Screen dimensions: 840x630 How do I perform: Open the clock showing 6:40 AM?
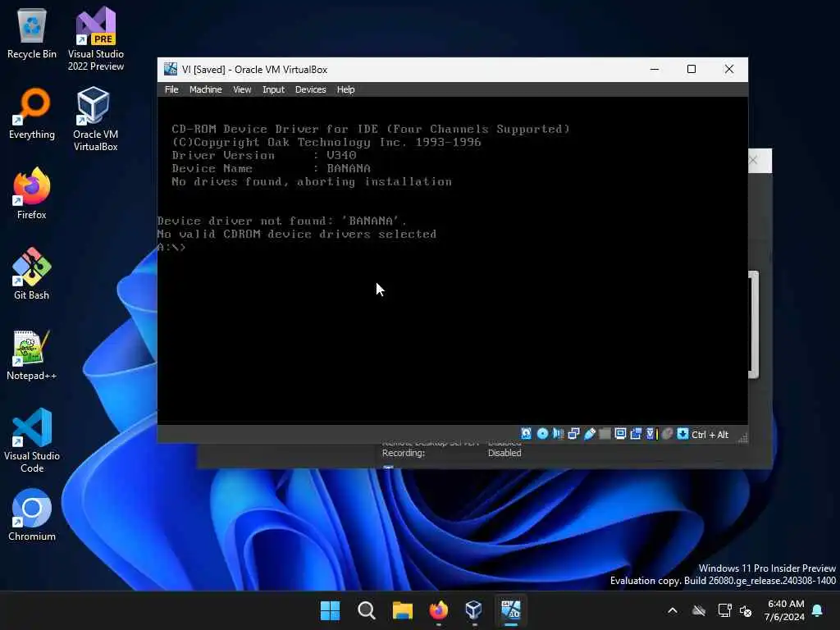coord(785,610)
